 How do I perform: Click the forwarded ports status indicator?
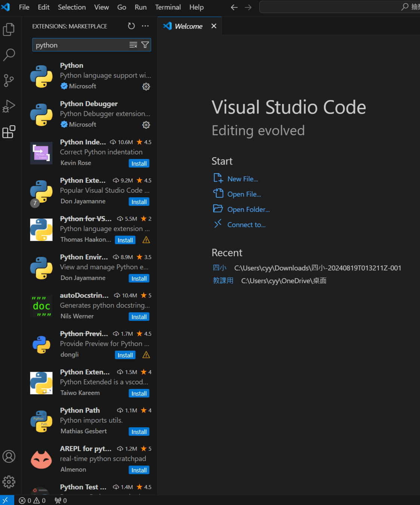(x=61, y=501)
